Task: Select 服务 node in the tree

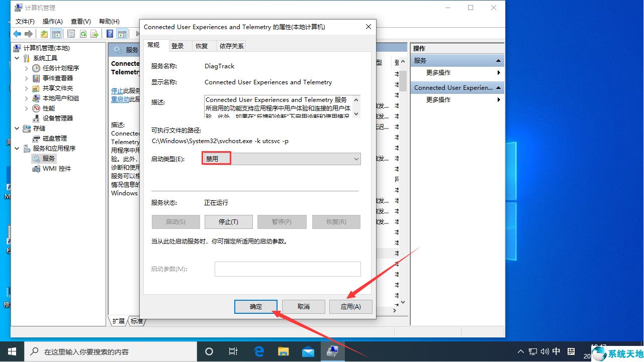Action: (49, 158)
